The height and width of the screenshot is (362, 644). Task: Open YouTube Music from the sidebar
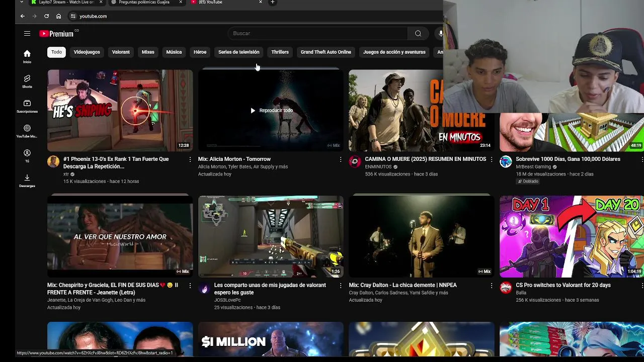point(27,131)
